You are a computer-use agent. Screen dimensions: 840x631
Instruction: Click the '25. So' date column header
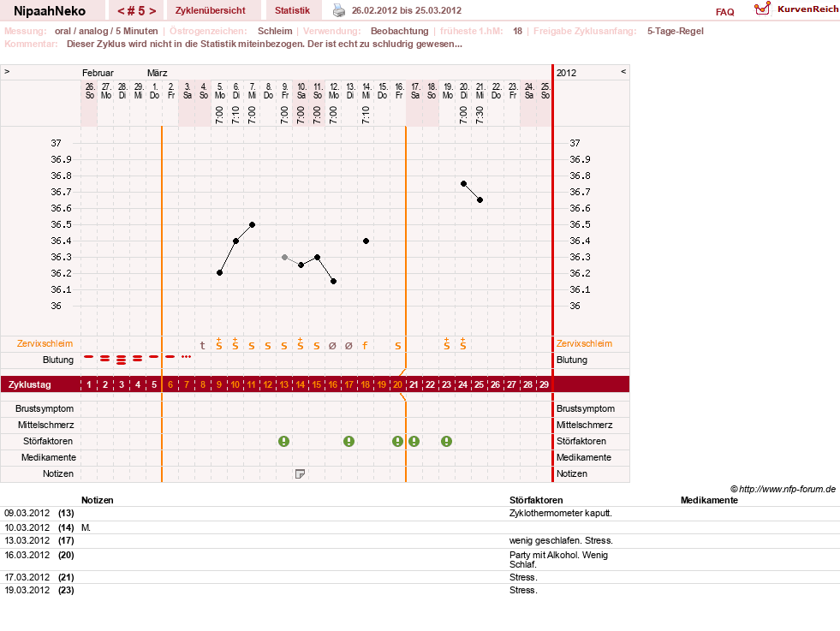click(x=545, y=91)
